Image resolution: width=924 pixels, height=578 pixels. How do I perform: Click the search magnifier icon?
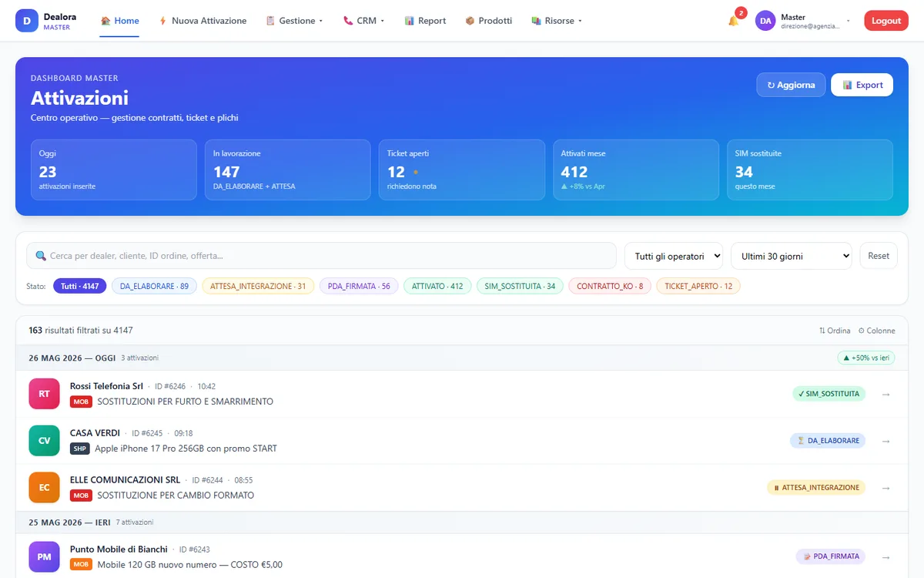42,256
